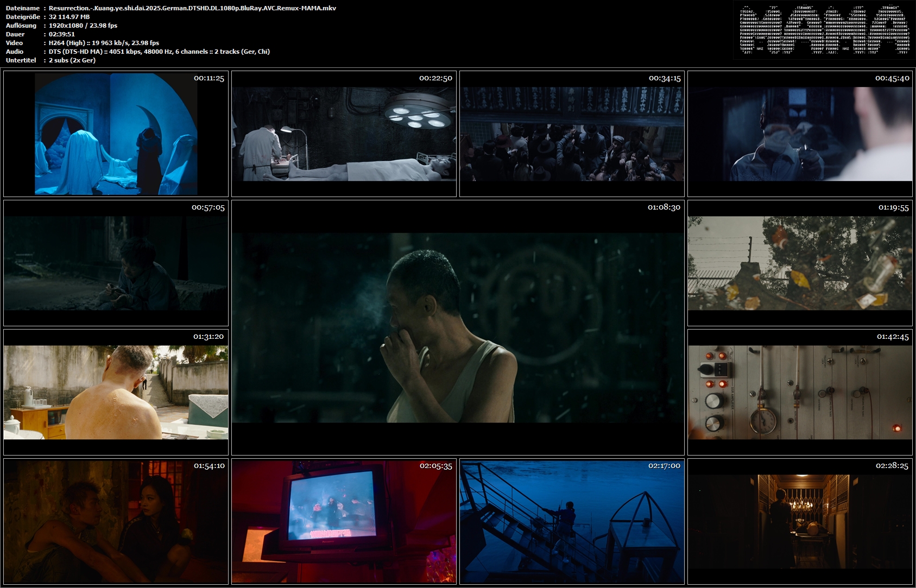
Task: Select the Audio label in the header
Action: pos(15,52)
